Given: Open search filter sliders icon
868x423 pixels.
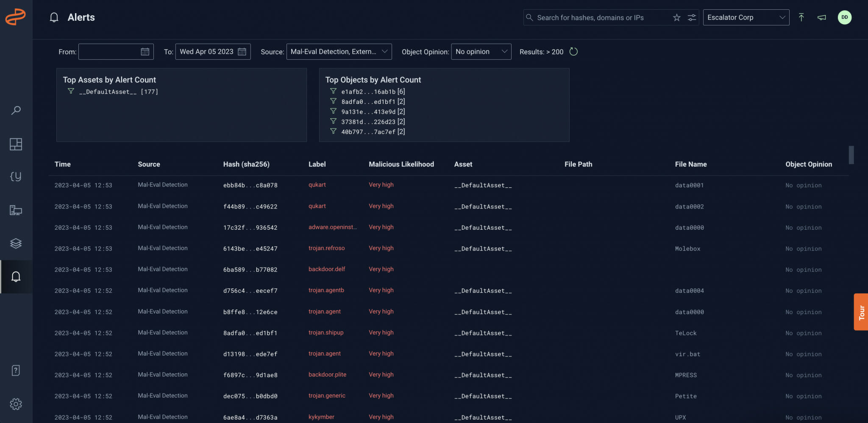Looking at the screenshot, I should pyautogui.click(x=692, y=17).
